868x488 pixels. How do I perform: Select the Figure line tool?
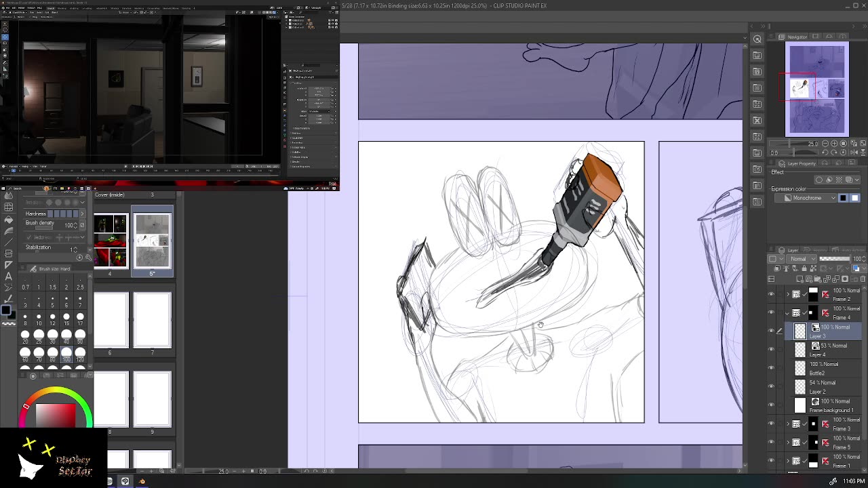click(8, 242)
